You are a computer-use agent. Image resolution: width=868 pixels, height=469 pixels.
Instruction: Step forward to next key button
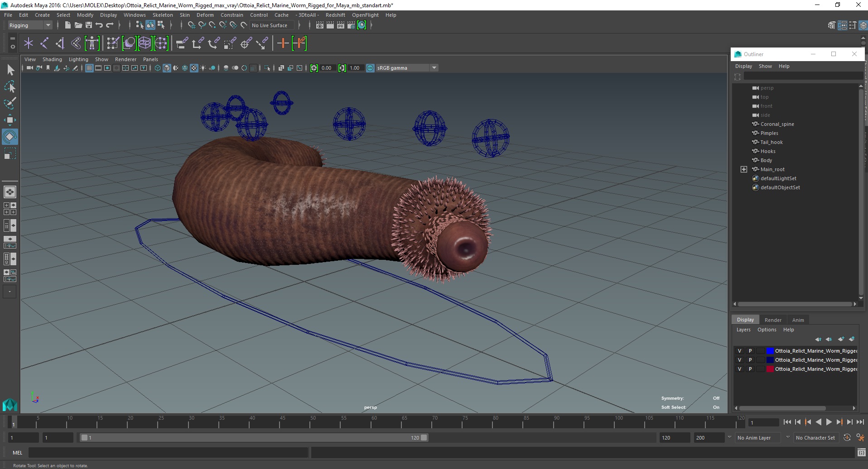coord(839,422)
